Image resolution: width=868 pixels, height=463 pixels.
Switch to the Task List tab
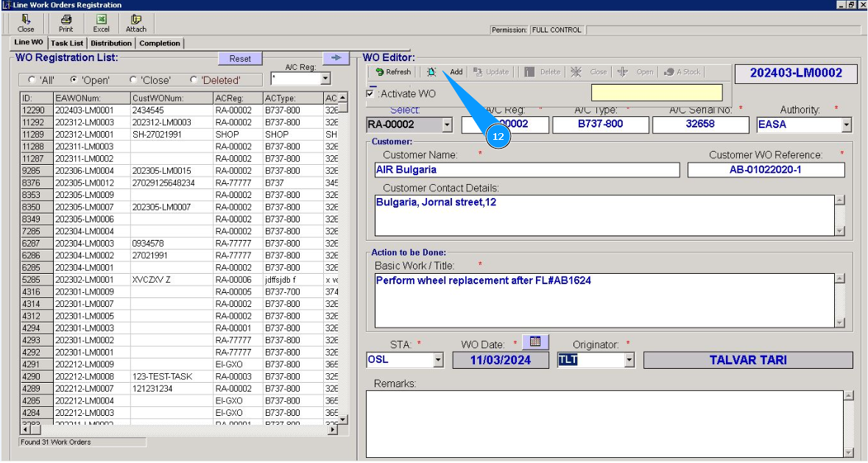(67, 43)
